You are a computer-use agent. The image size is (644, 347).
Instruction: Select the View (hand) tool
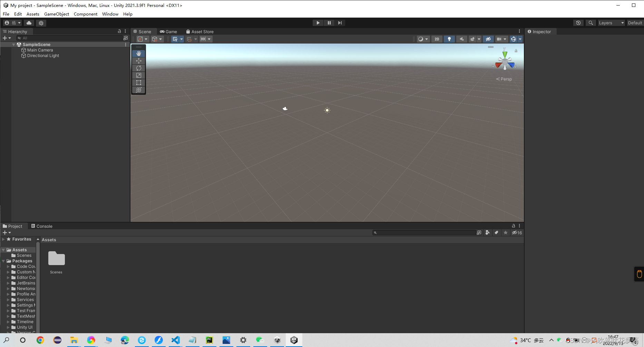[x=138, y=54]
